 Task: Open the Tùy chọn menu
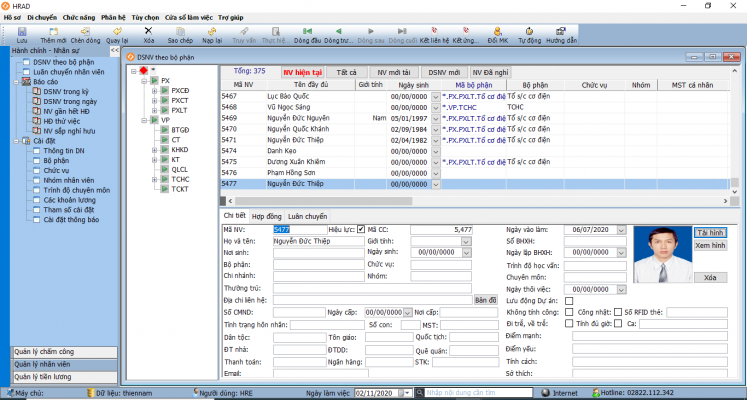click(145, 18)
